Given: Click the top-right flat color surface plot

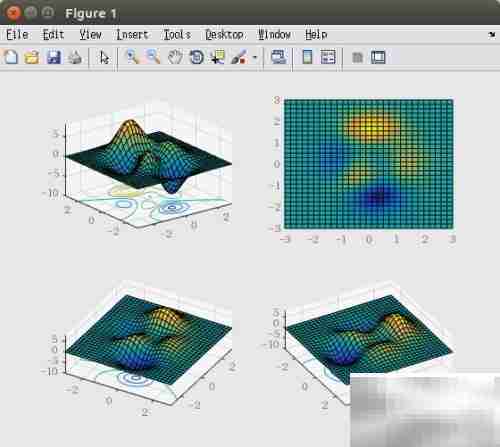Looking at the screenshot, I should tap(368, 164).
